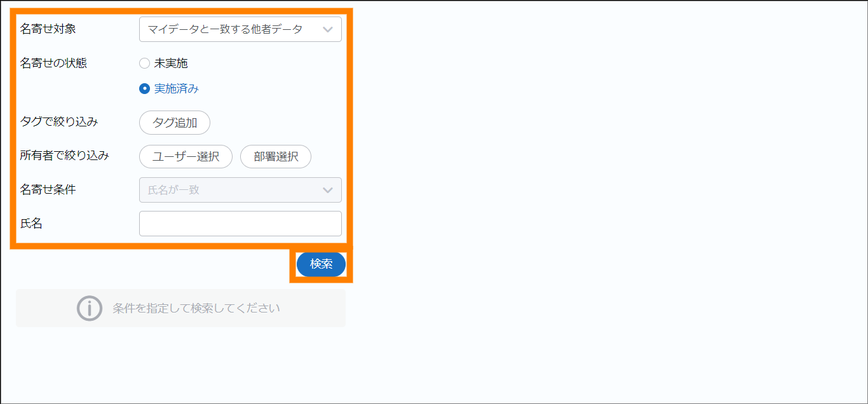The height and width of the screenshot is (404, 868).
Task: Open the 名寄せ対象 dropdown
Action: 240,29
